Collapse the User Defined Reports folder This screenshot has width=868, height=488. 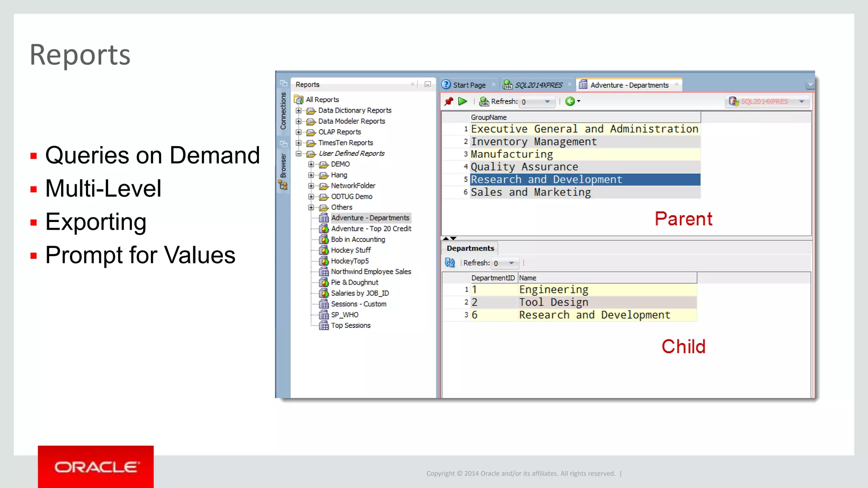299,153
